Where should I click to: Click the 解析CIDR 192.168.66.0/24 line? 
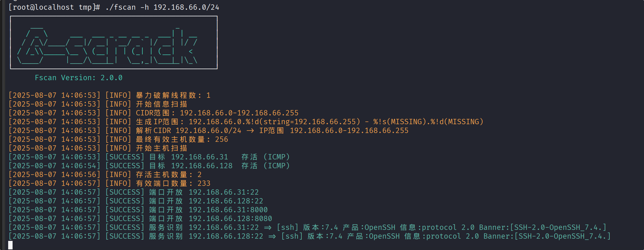[x=208, y=131]
